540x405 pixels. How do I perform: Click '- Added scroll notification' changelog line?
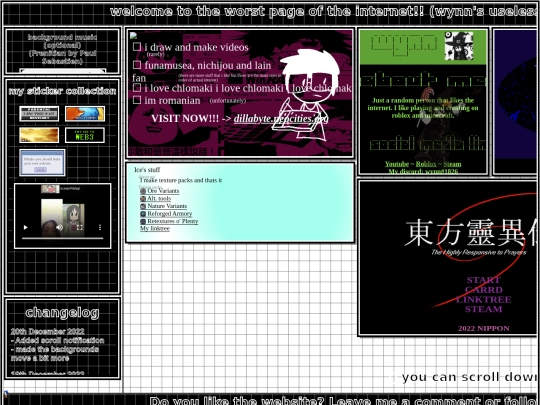(x=57, y=341)
